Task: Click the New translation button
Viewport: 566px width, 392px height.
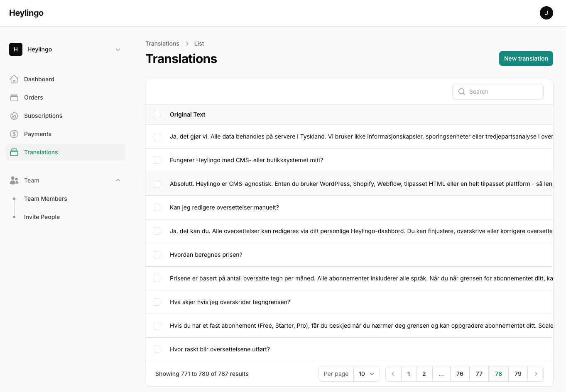Action: click(x=526, y=58)
